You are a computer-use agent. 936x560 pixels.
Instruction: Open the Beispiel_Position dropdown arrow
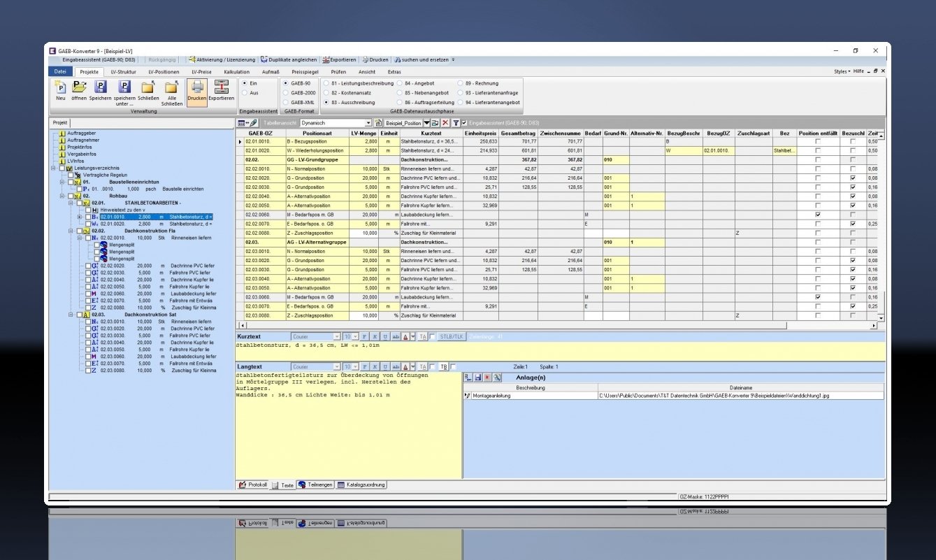click(426, 123)
